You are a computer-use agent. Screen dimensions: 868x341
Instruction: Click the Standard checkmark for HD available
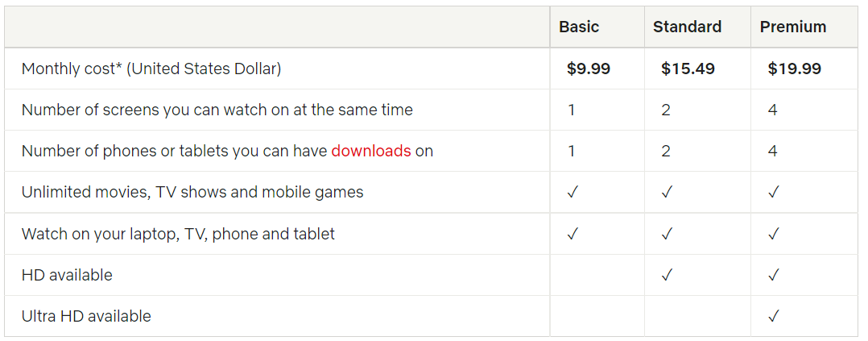pyautogui.click(x=666, y=275)
